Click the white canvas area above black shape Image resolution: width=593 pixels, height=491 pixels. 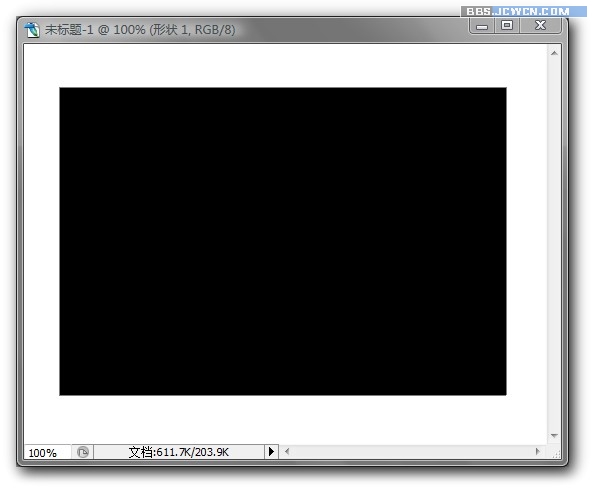[283, 66]
